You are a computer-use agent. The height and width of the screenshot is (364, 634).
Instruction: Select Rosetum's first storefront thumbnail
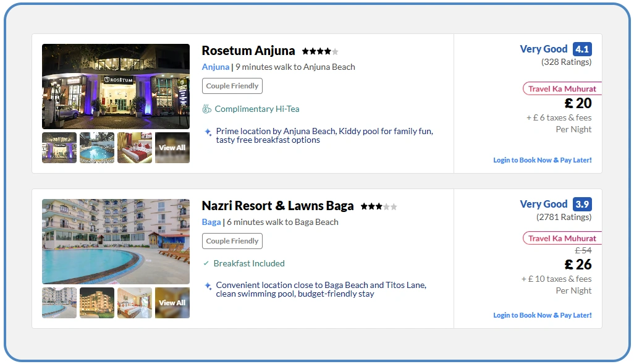[59, 148]
